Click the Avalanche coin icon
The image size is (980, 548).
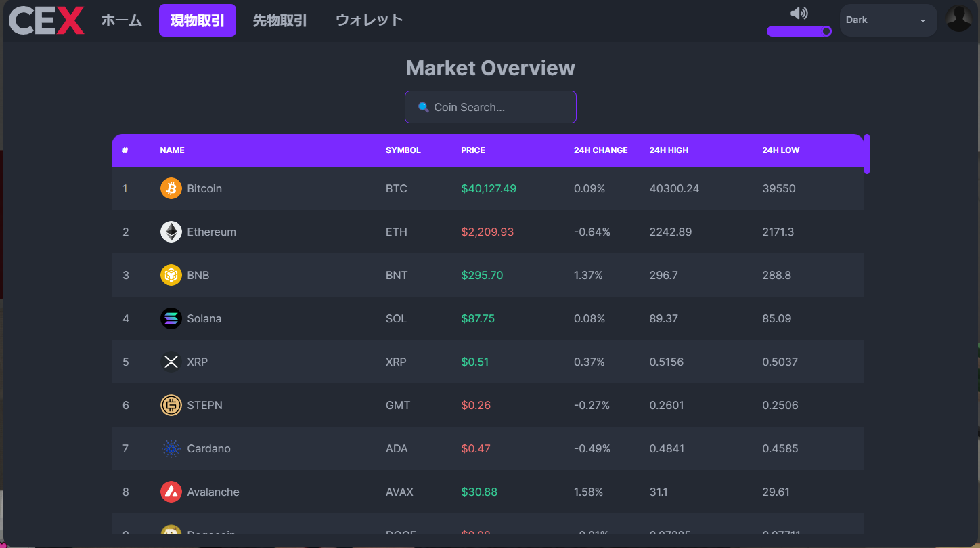tap(171, 492)
